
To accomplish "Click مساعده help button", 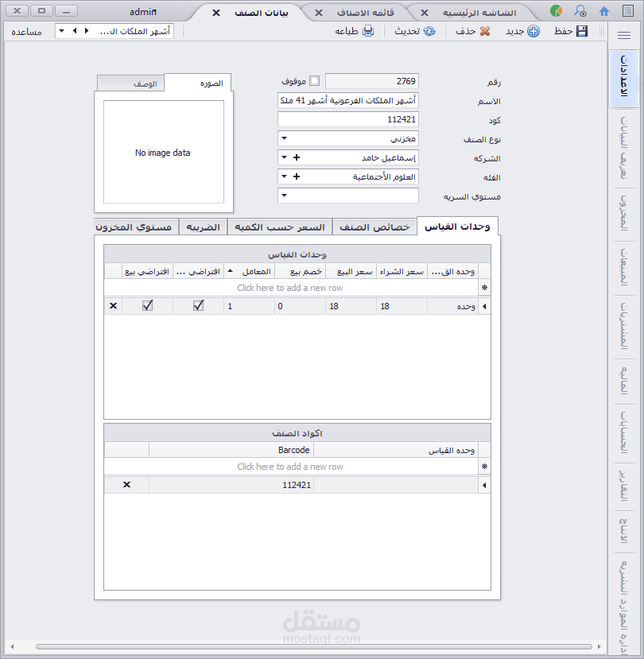I will pyautogui.click(x=26, y=32).
